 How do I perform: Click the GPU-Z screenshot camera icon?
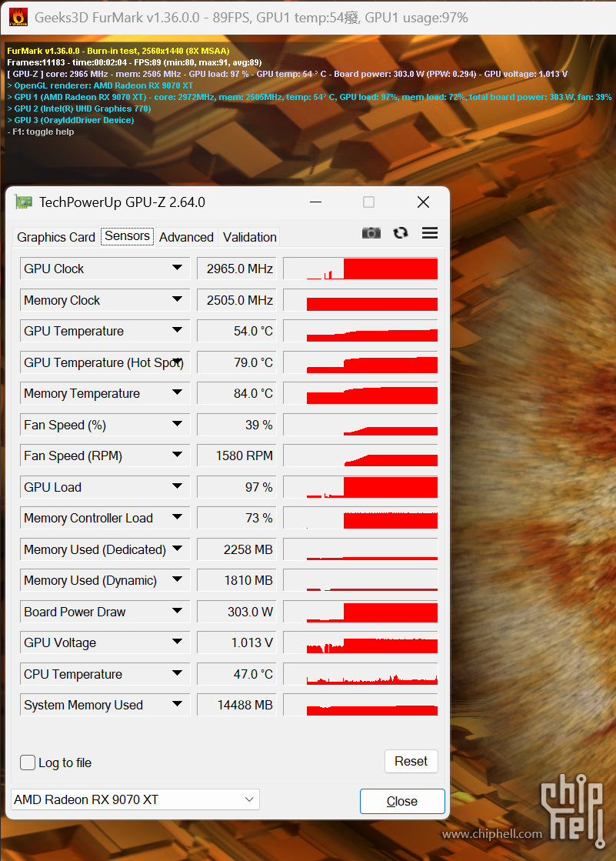click(x=371, y=233)
